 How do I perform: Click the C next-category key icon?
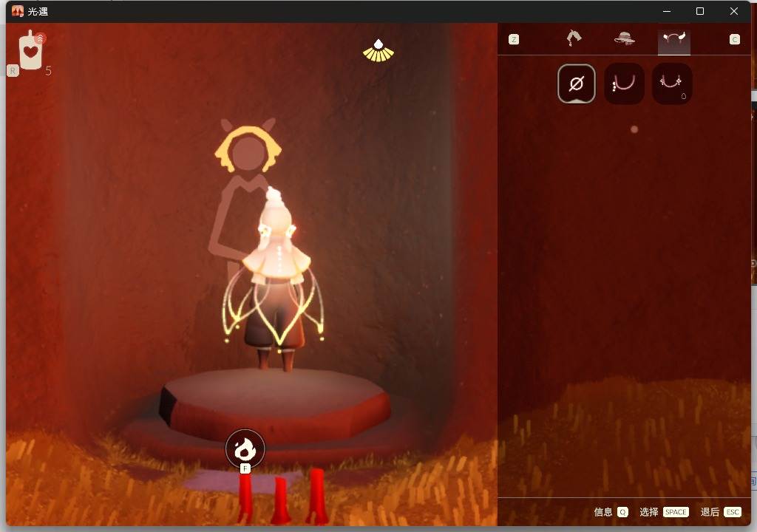pos(734,40)
